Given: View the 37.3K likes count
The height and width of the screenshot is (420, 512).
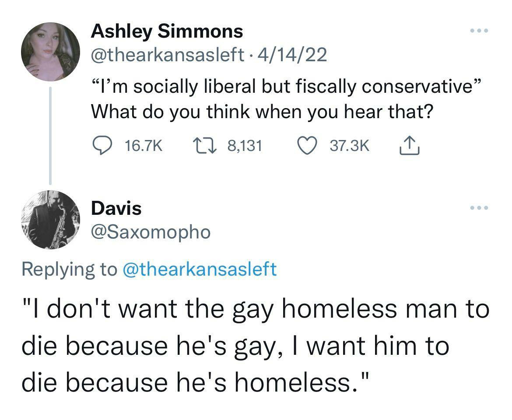Looking at the screenshot, I should (x=349, y=146).
